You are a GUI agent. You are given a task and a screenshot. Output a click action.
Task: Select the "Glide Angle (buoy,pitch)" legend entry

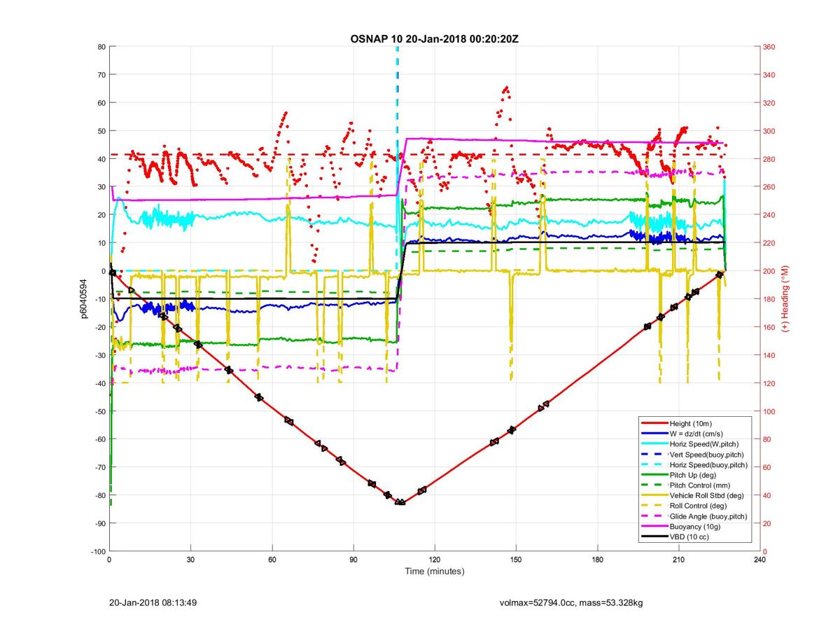pyautogui.click(x=708, y=516)
